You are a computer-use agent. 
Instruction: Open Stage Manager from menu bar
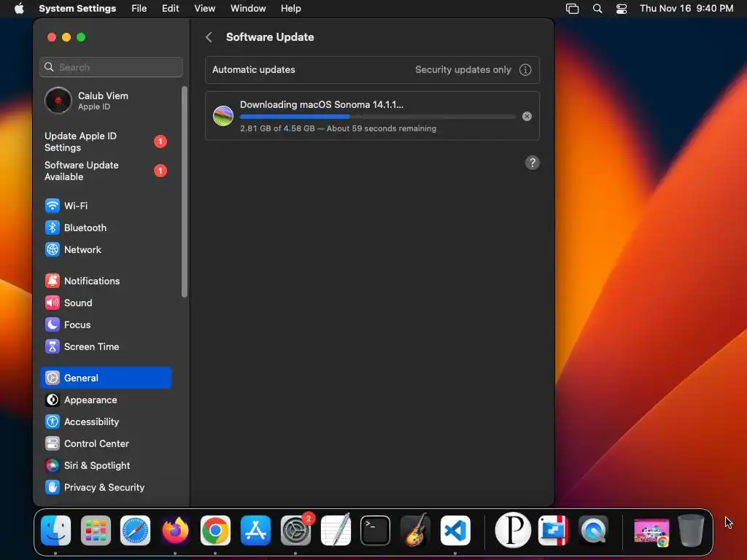(x=572, y=9)
